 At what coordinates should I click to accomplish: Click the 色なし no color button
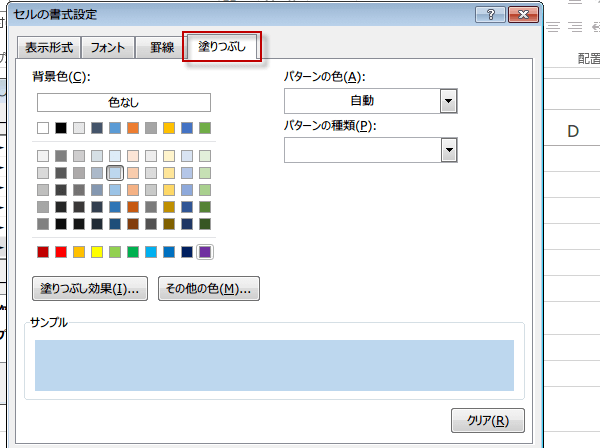click(x=124, y=103)
